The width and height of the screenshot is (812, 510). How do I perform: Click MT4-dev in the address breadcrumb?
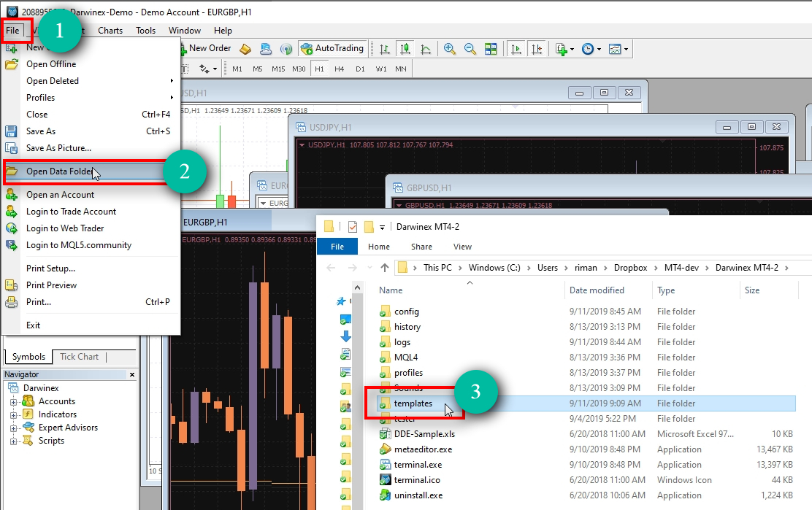click(681, 268)
